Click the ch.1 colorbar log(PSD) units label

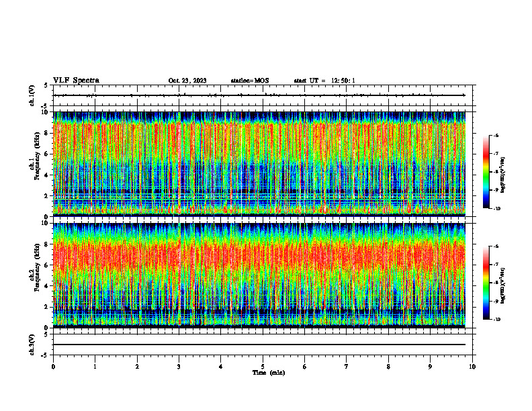pyautogui.click(x=503, y=175)
